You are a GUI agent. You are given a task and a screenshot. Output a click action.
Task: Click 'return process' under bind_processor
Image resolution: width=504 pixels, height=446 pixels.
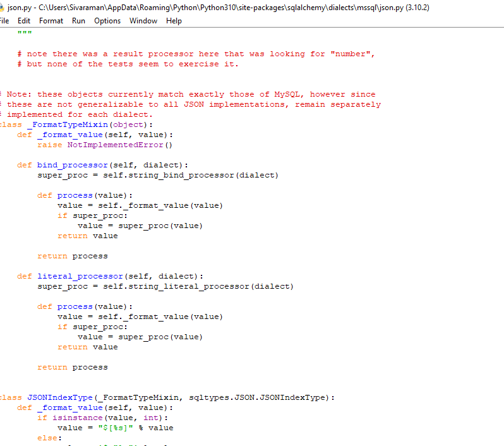[x=73, y=256]
